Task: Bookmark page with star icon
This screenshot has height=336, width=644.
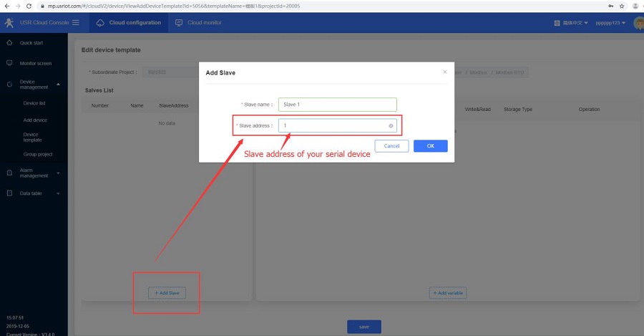Action: [x=622, y=6]
